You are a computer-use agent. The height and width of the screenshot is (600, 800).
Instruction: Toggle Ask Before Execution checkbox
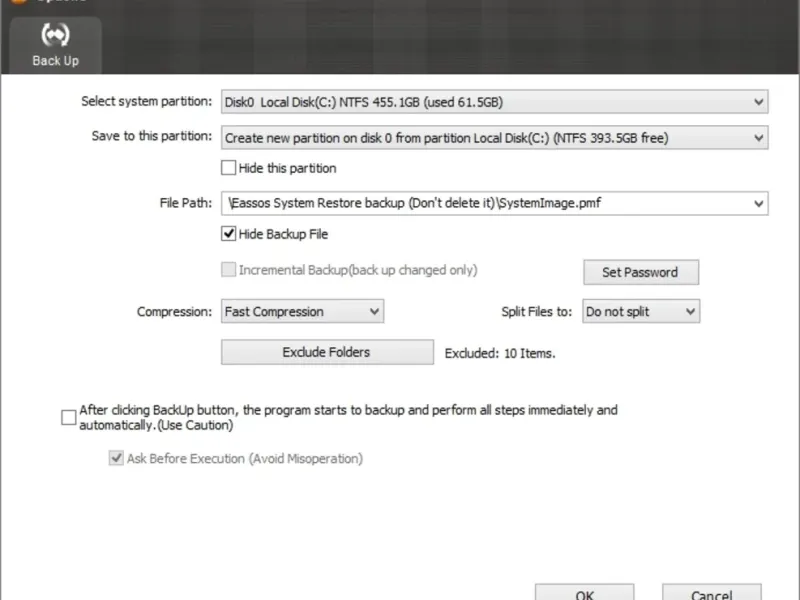(x=116, y=458)
